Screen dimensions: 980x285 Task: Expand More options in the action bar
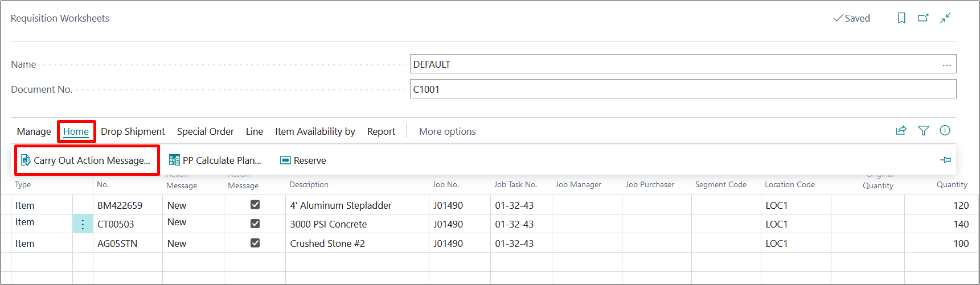447,131
